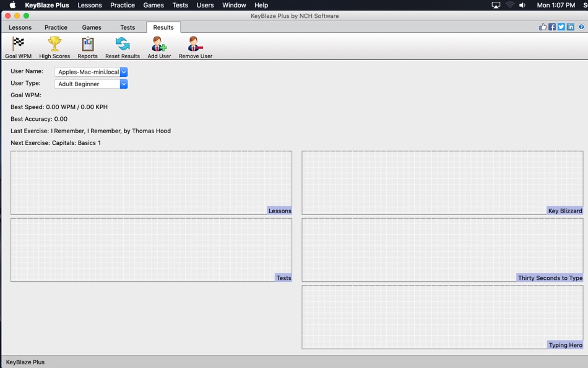This screenshot has height=368, width=588.
Task: Click the Lessons results graph
Action: [x=151, y=183]
